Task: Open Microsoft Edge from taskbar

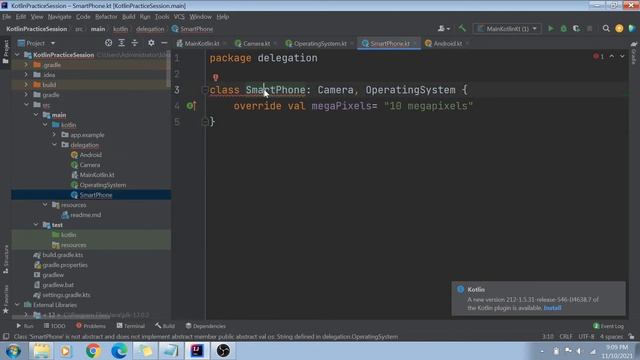Action: point(119,351)
